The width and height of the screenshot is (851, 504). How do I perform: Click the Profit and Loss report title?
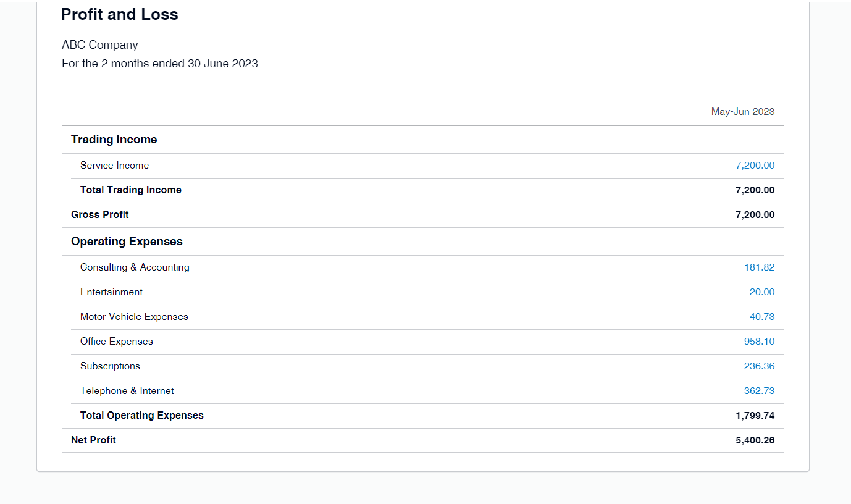(x=120, y=15)
